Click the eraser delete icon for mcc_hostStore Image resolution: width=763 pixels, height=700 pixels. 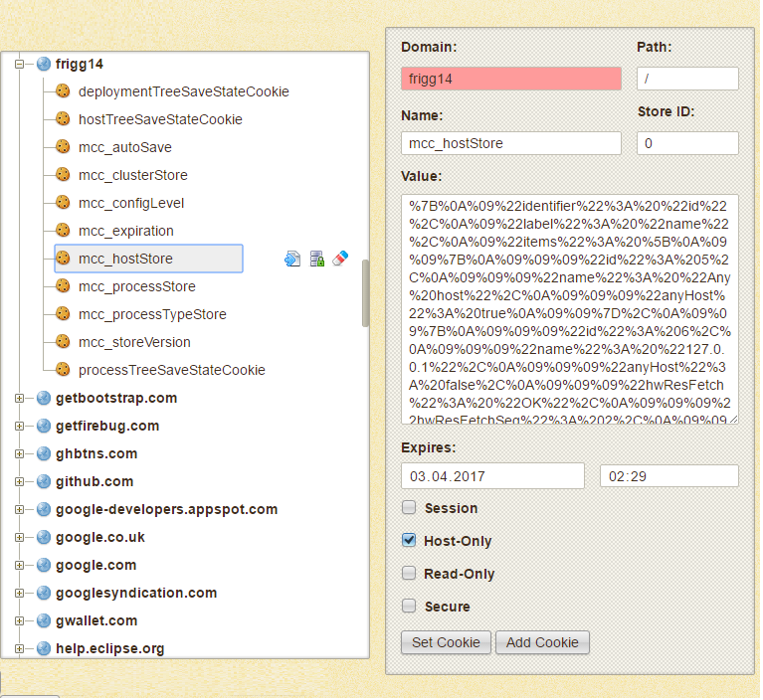tap(340, 259)
